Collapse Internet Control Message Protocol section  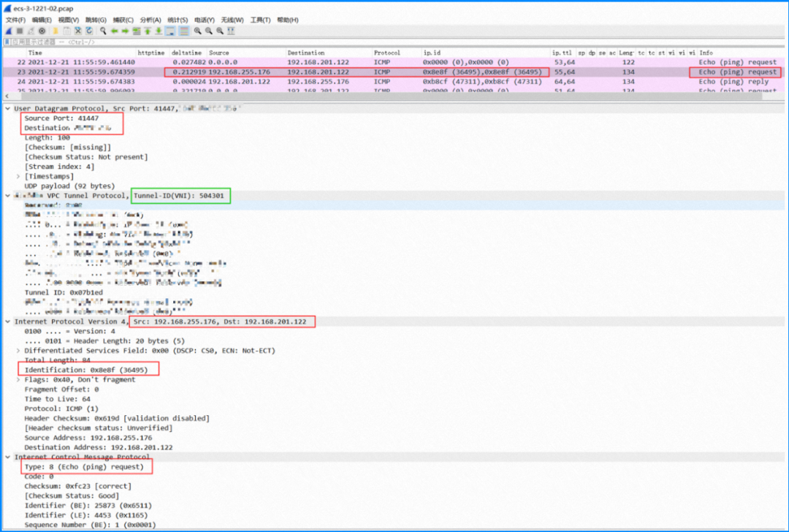click(x=7, y=457)
